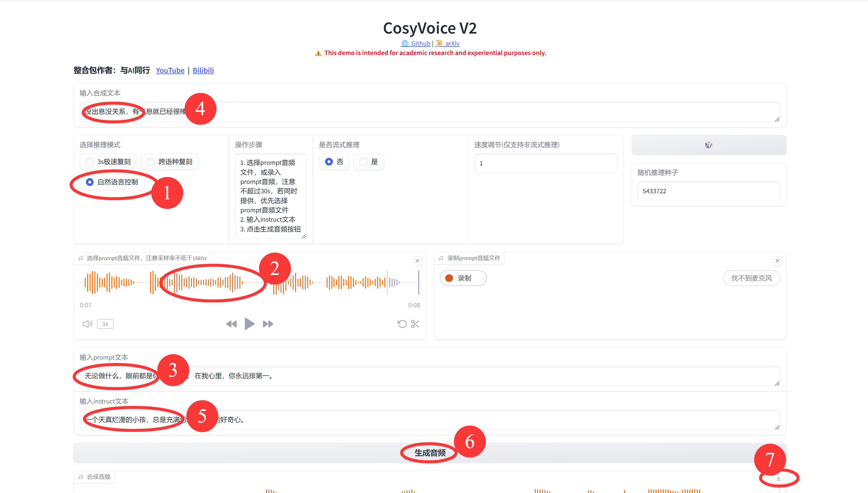Open the arXiv paper link
The image size is (868, 493).
(448, 43)
